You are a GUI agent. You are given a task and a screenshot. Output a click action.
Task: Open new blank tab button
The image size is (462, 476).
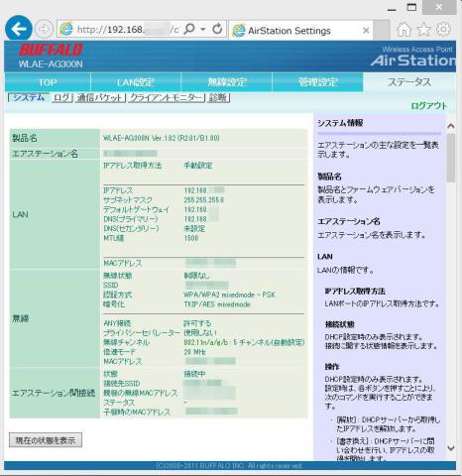pyautogui.click(x=381, y=31)
